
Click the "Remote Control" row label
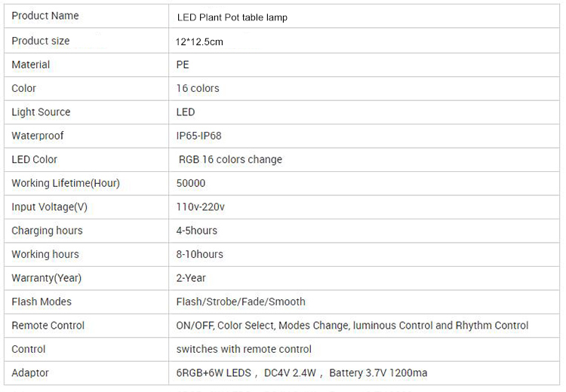tap(48, 326)
